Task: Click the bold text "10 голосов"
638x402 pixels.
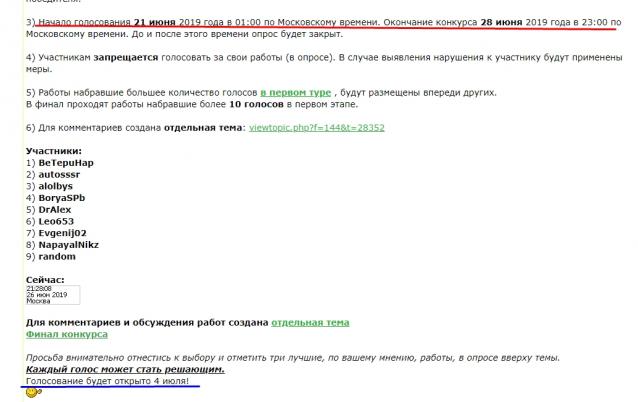Action: (256, 105)
